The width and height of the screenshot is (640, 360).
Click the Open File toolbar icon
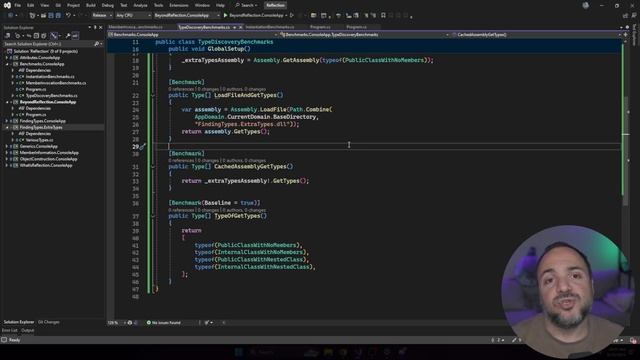(x=43, y=16)
